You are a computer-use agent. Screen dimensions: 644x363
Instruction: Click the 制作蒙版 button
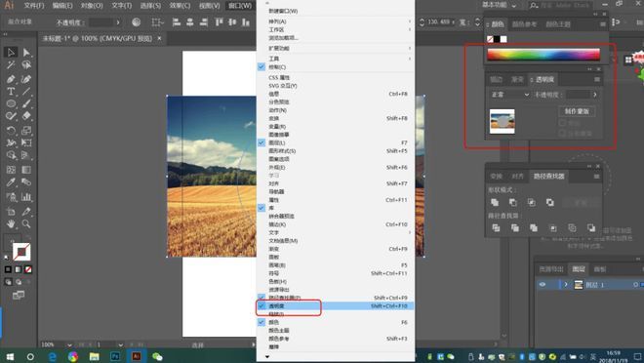point(577,111)
